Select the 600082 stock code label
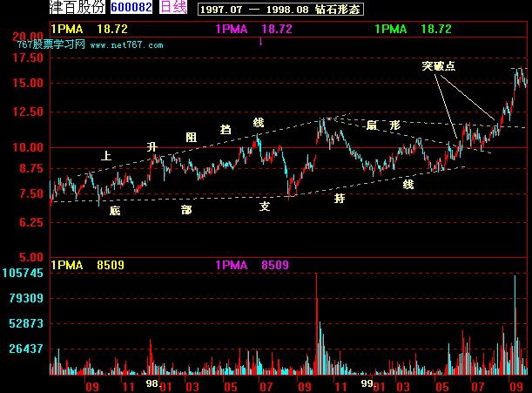Viewport: 532px width, 393px height. point(131,7)
